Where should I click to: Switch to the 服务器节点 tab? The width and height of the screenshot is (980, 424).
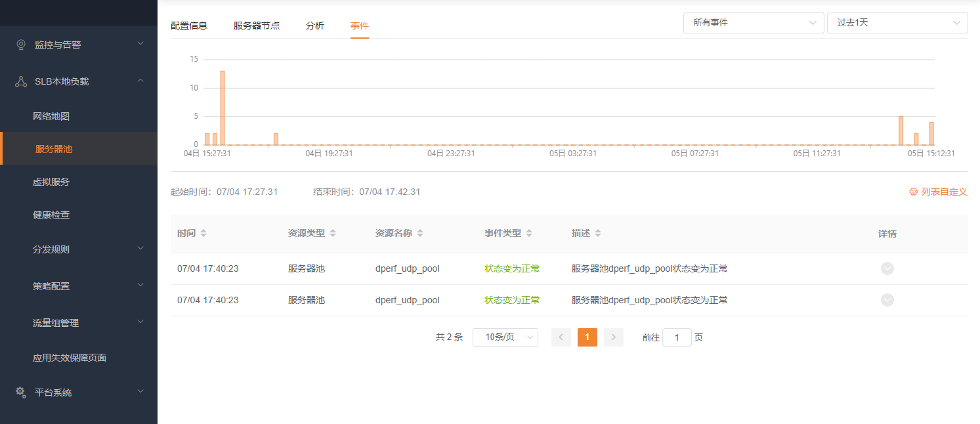point(257,26)
